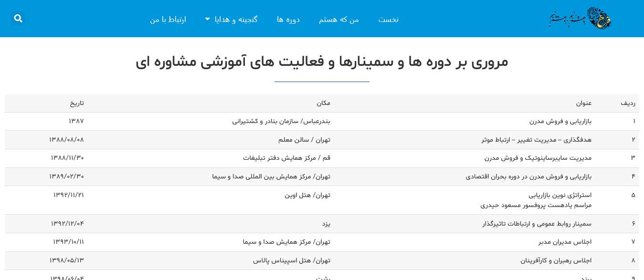Click the تاریخ column header
644x280 pixels.
(77, 103)
